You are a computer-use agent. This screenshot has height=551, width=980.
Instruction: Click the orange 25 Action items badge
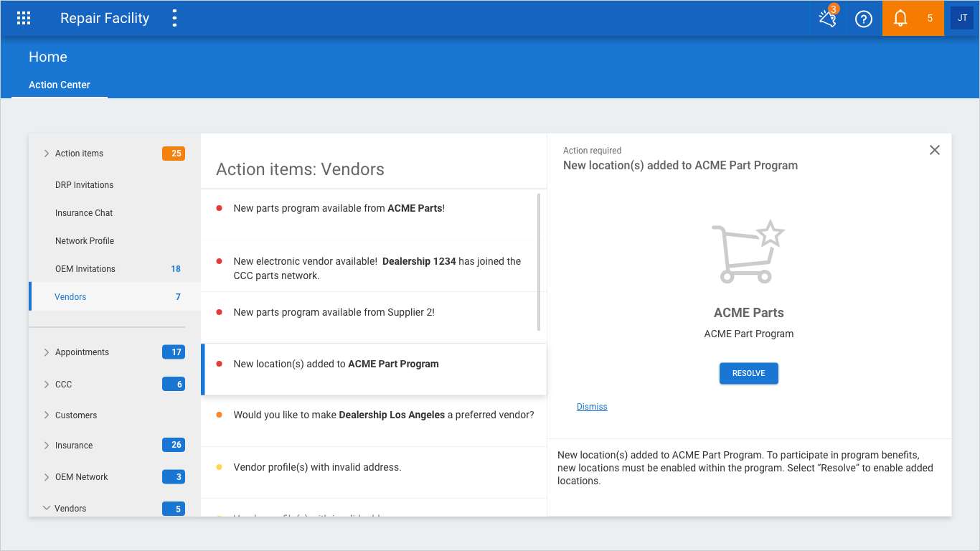coord(174,153)
